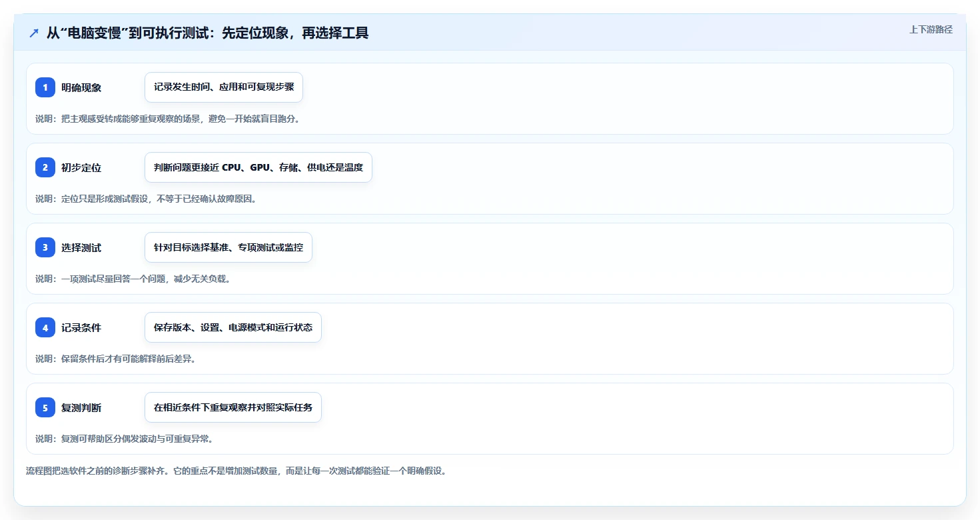Click the footer paragraph starting with 流程图把选软件
The width and height of the screenshot is (980, 520).
236,471
